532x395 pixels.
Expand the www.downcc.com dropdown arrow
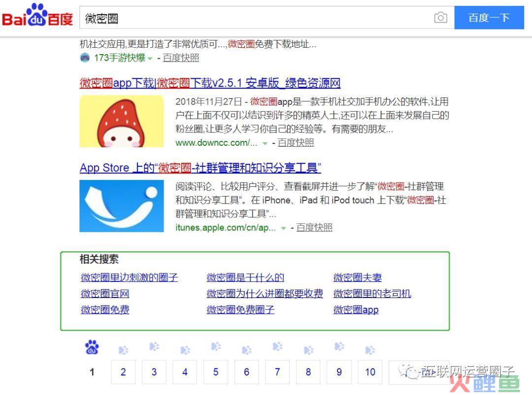pyautogui.click(x=265, y=143)
